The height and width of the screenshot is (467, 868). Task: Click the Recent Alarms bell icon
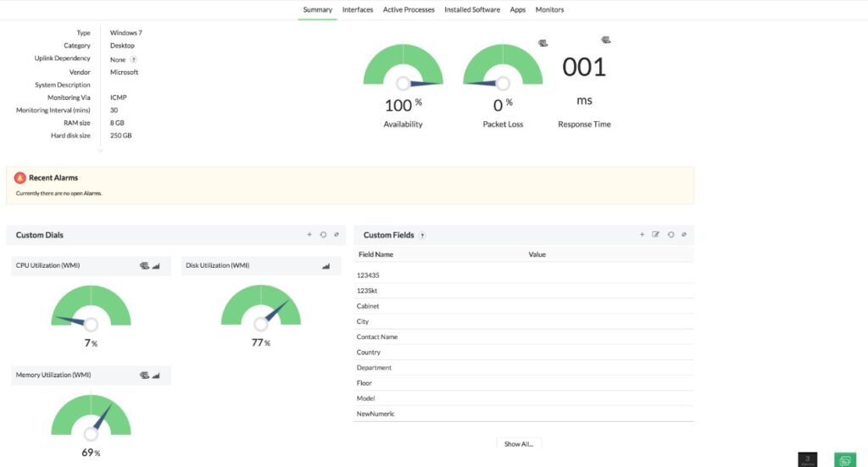click(x=20, y=178)
